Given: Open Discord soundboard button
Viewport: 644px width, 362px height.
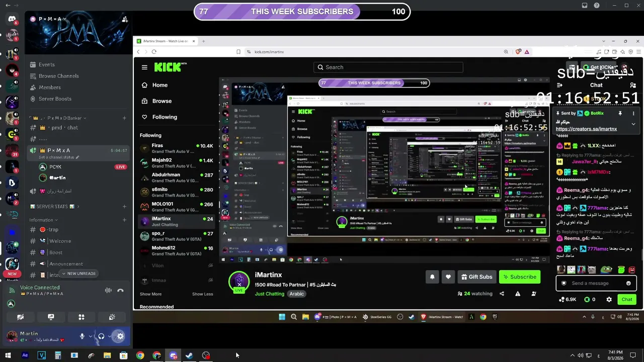Looking at the screenshot, I should coord(112,317).
